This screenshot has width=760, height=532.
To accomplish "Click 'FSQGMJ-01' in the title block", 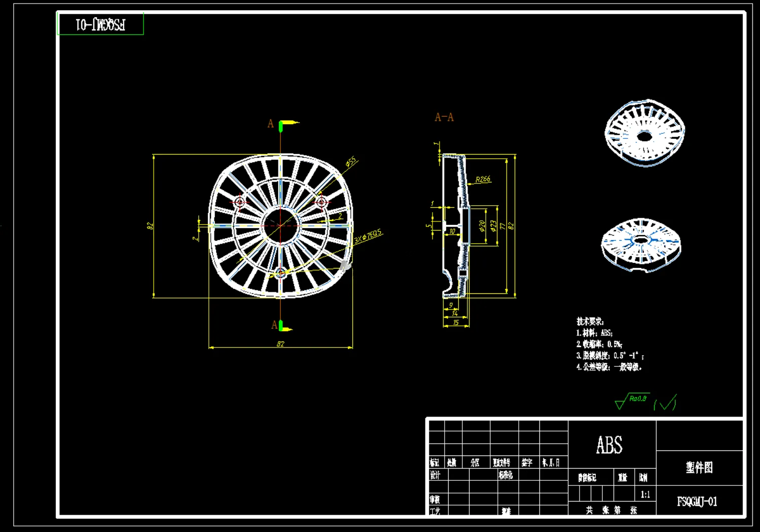I will pyautogui.click(x=697, y=502).
